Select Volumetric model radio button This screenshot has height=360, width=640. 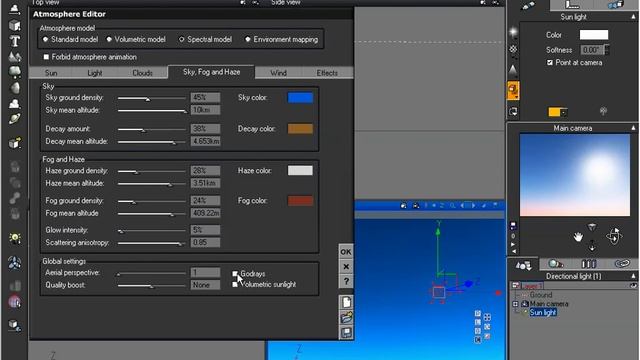click(109, 40)
